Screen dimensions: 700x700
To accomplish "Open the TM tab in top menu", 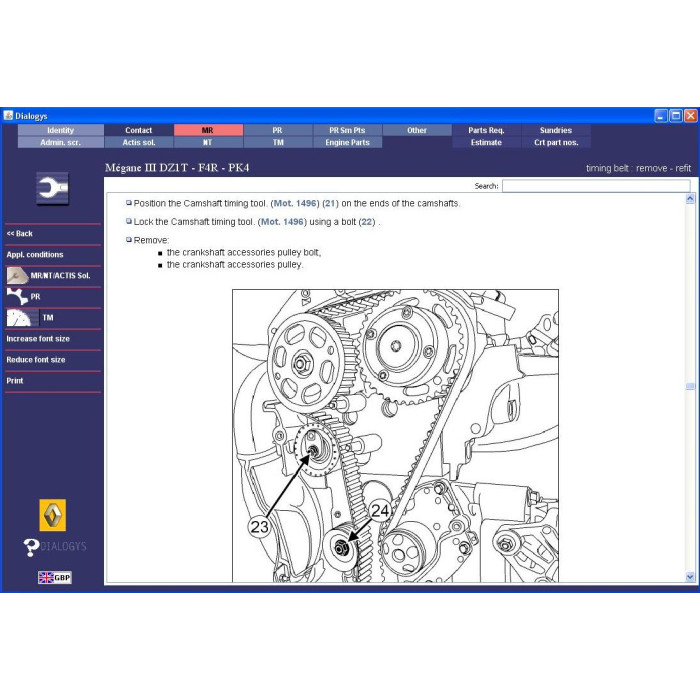I will (278, 142).
